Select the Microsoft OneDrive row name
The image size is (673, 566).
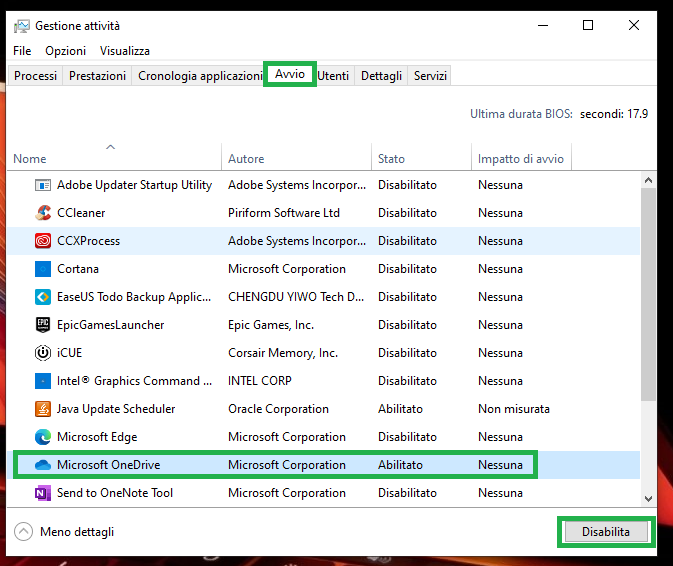(x=109, y=465)
